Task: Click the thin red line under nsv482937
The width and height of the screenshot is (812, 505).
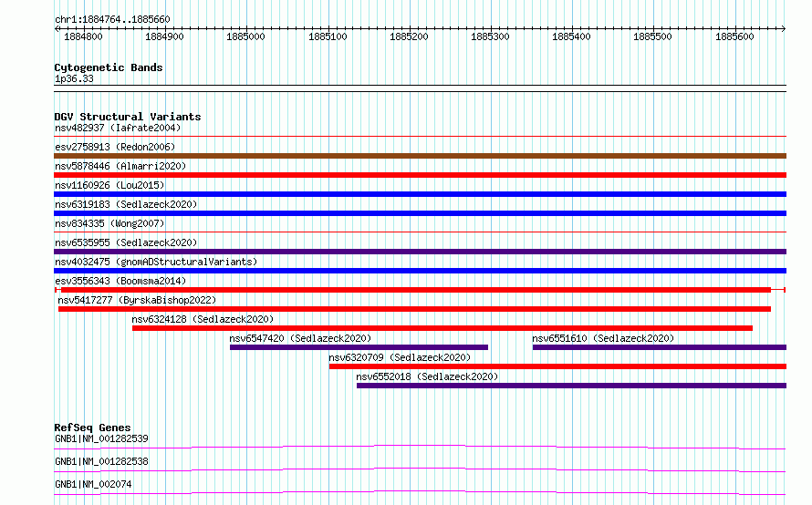Action: 420,137
